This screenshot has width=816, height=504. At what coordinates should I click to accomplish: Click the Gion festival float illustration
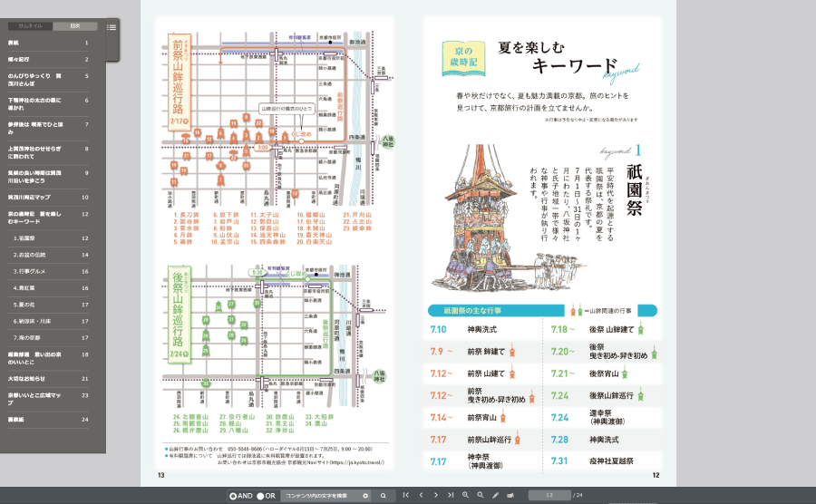(508, 218)
